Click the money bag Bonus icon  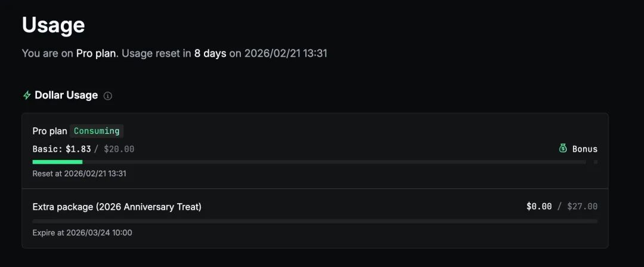click(x=563, y=149)
